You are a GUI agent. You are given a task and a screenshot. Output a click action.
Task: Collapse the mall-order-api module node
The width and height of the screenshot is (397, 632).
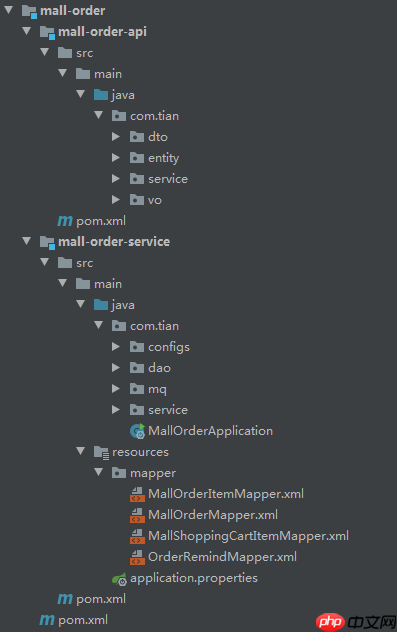pos(27,31)
